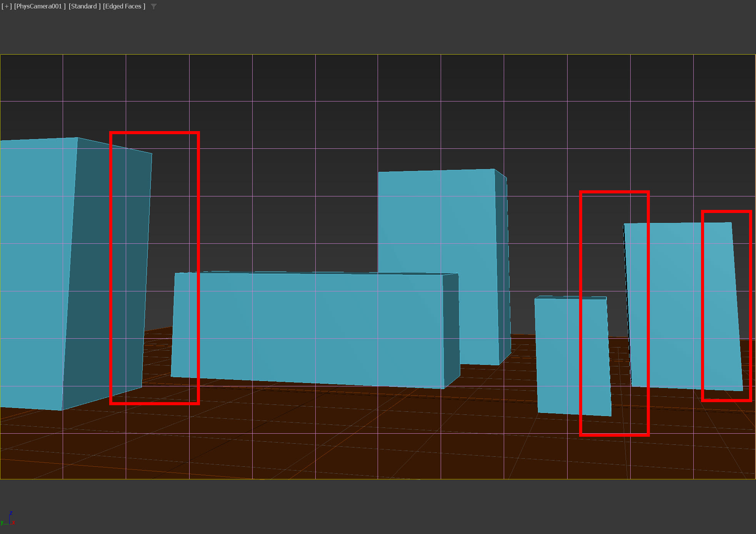Screen dimensions: 756x534
Task: Select the large leftmost box's light front face
Action: (x=35, y=269)
